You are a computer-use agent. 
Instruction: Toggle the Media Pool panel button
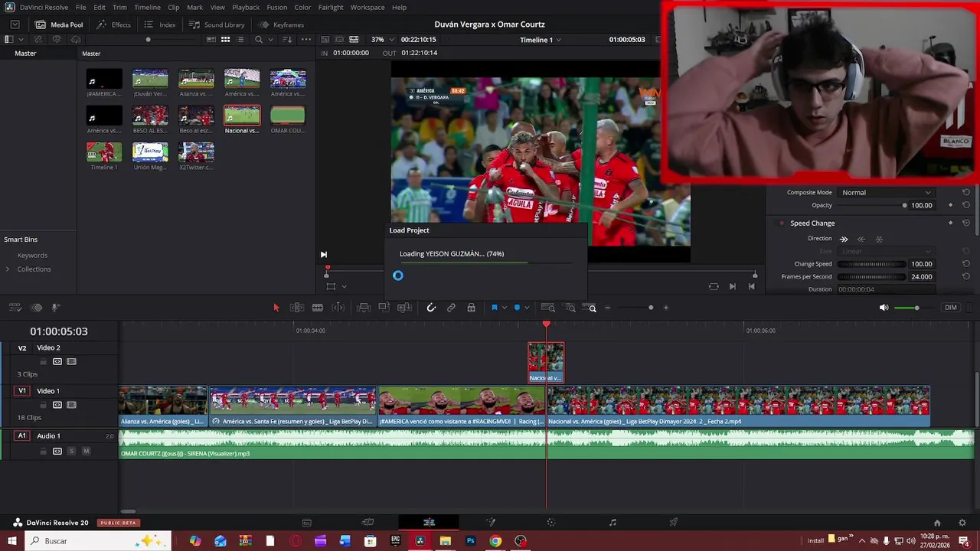pos(59,24)
